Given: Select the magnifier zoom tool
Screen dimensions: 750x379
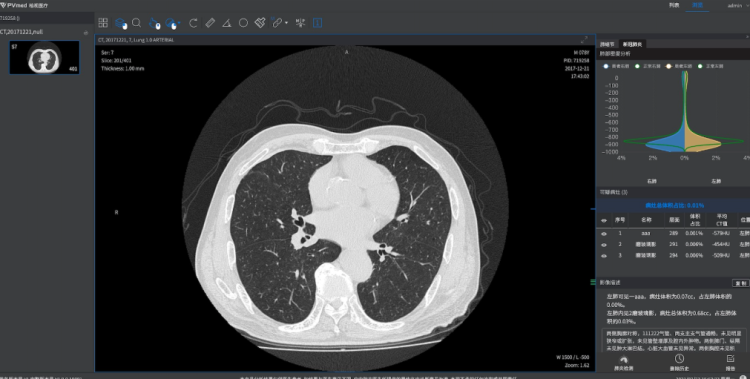Looking at the screenshot, I should (x=136, y=23).
